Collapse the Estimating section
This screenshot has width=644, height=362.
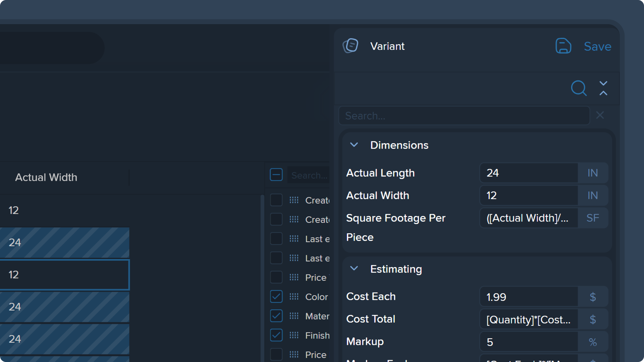click(354, 268)
